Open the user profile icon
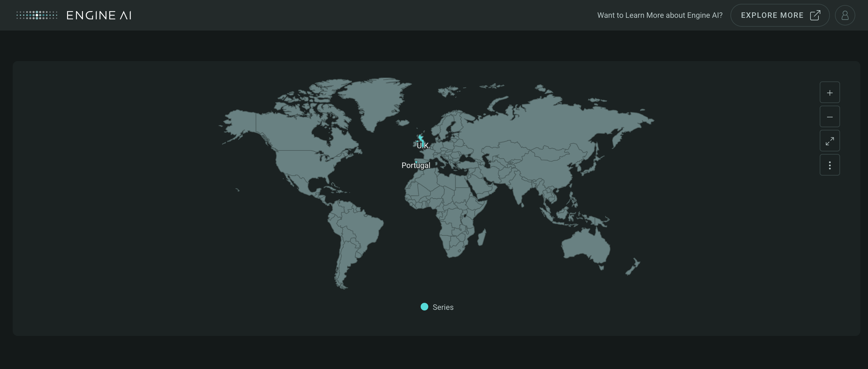 tap(845, 15)
